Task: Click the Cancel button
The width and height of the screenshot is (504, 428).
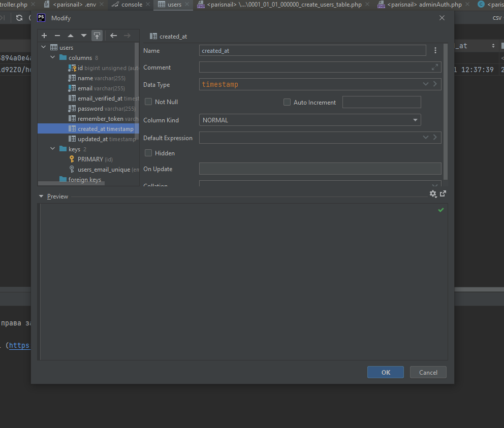Action: pyautogui.click(x=428, y=372)
